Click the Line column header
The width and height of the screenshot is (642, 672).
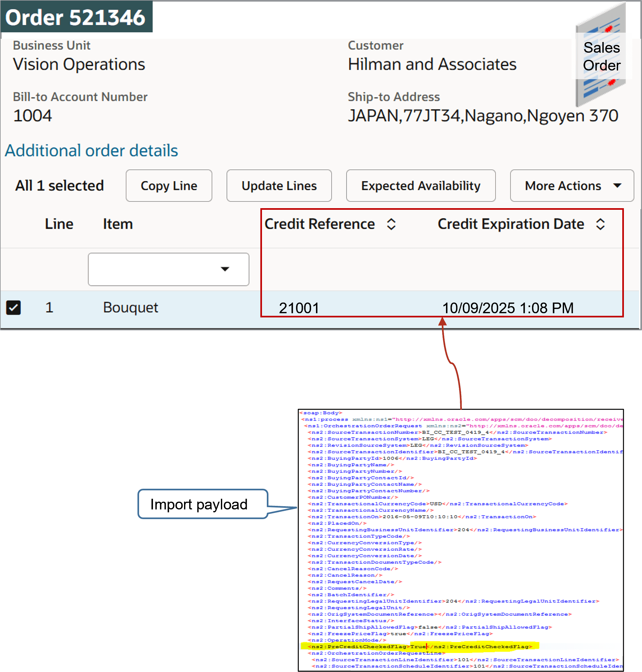pyautogui.click(x=59, y=224)
